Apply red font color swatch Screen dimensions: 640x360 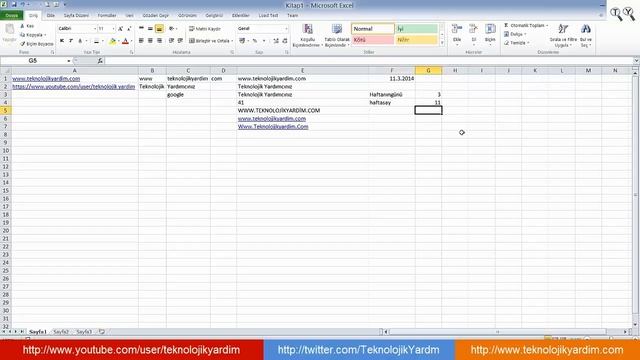point(125,41)
